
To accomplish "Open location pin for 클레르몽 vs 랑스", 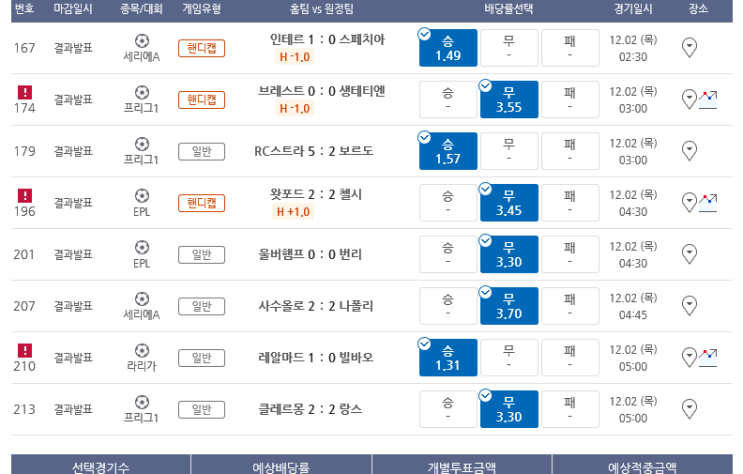I will tap(689, 410).
